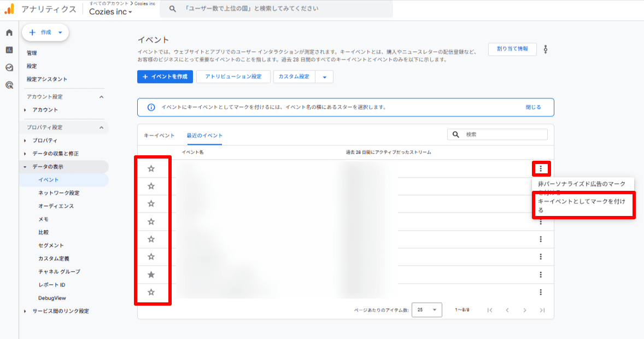644x339 pixels.
Task: Select the Reports icon in the left rail
Action: coord(9,50)
